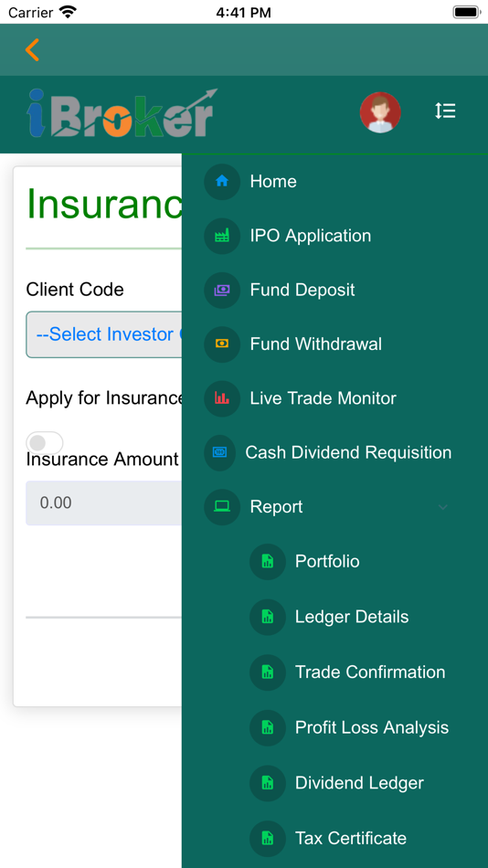Viewport: 488px width, 868px height.
Task: Click the Report laptop icon
Action: [222, 506]
